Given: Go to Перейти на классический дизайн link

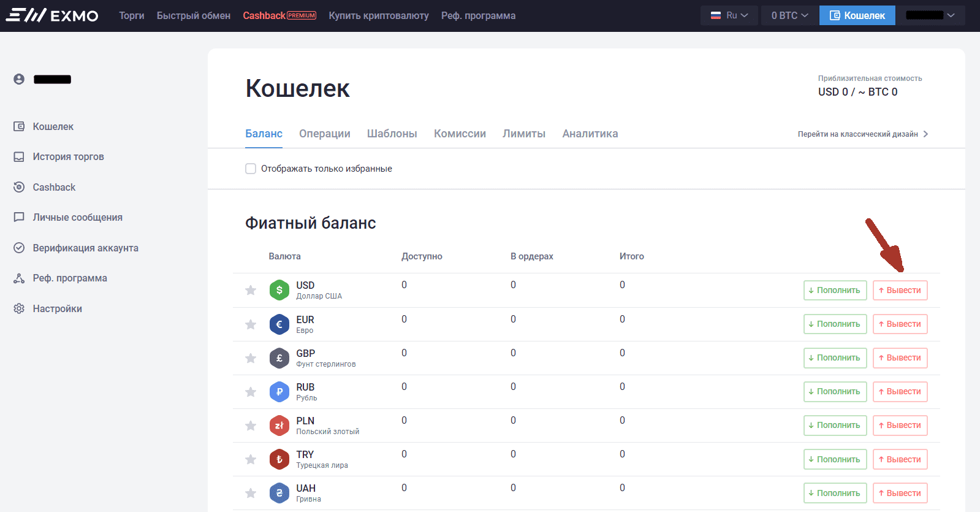Looking at the screenshot, I should point(858,134).
